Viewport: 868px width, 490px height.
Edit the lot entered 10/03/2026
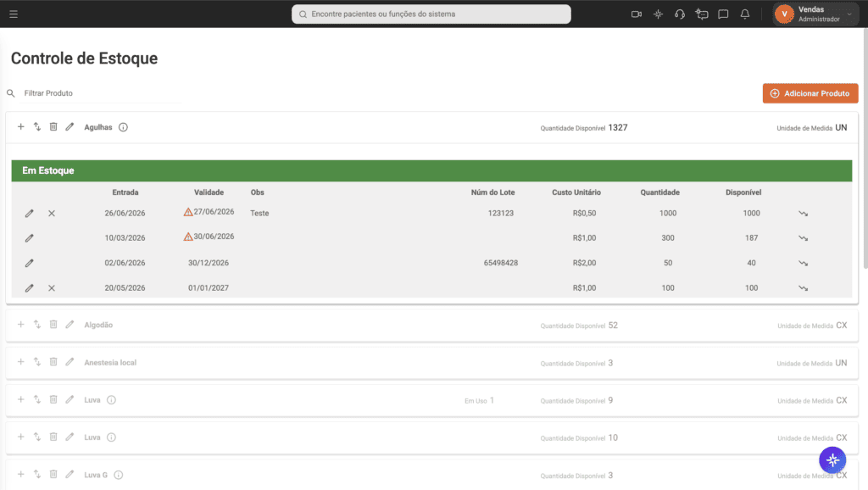[30, 238]
